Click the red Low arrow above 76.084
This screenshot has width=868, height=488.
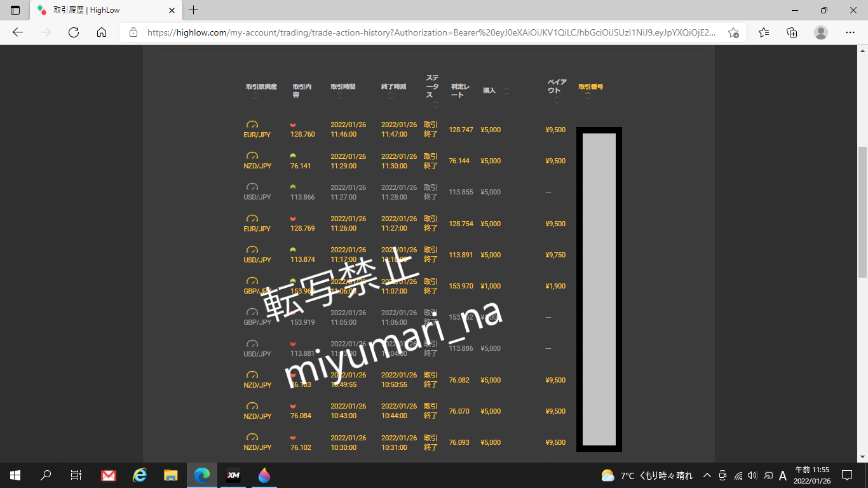pyautogui.click(x=293, y=406)
